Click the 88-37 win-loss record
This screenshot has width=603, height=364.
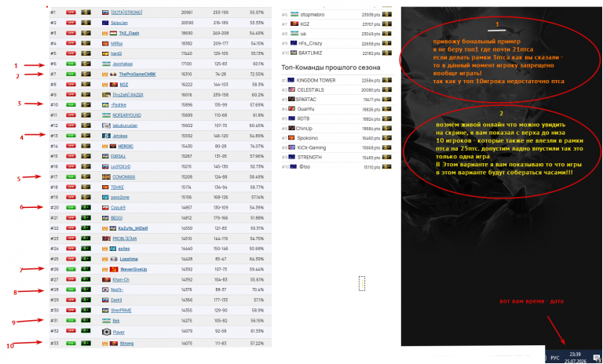(x=221, y=290)
